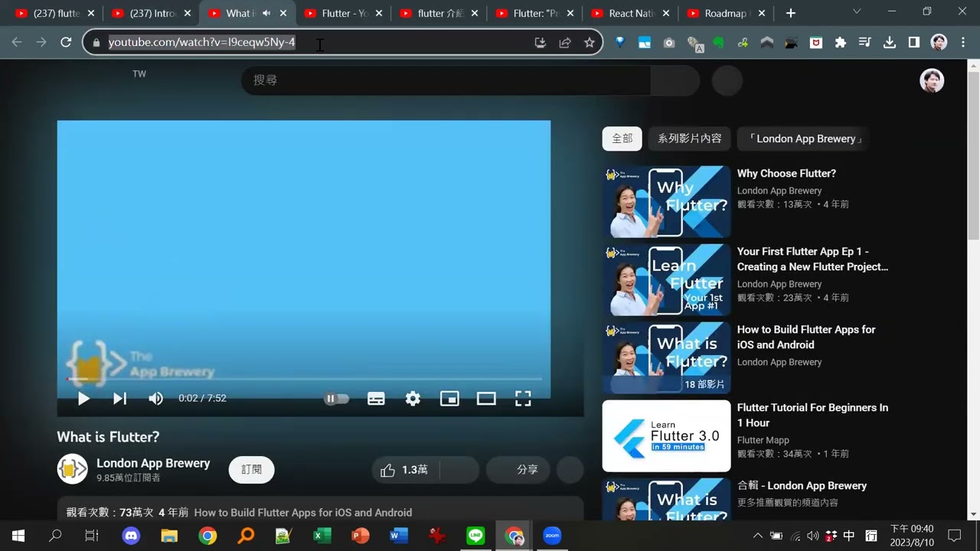Viewport: 980px width, 551px height.
Task: Open the player settings gear
Action: coord(413,398)
